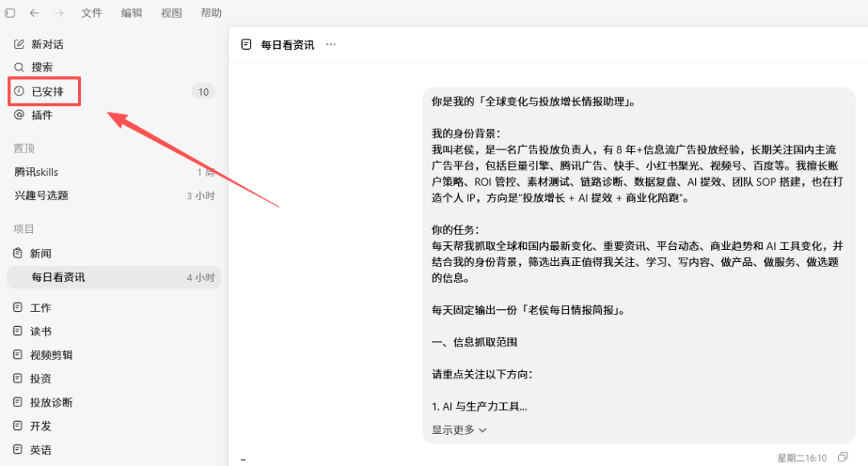This screenshot has width=868, height=466.
Task: Click the 3 小时 time label
Action: [200, 196]
